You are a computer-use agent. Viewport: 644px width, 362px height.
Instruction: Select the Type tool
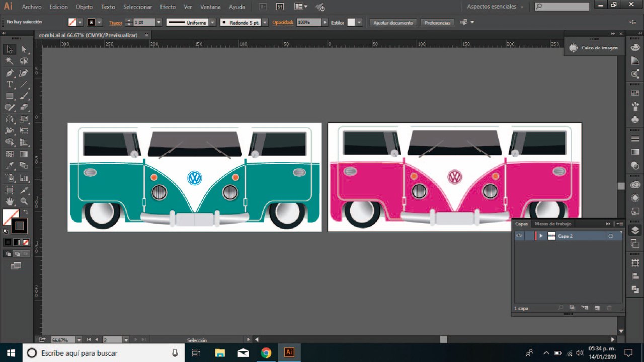pos(10,84)
